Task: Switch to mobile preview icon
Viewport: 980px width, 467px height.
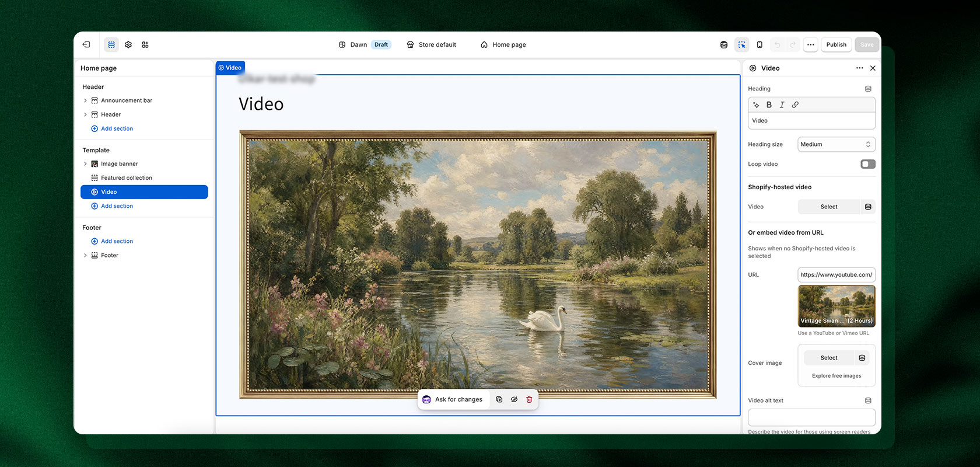Action: 759,44
